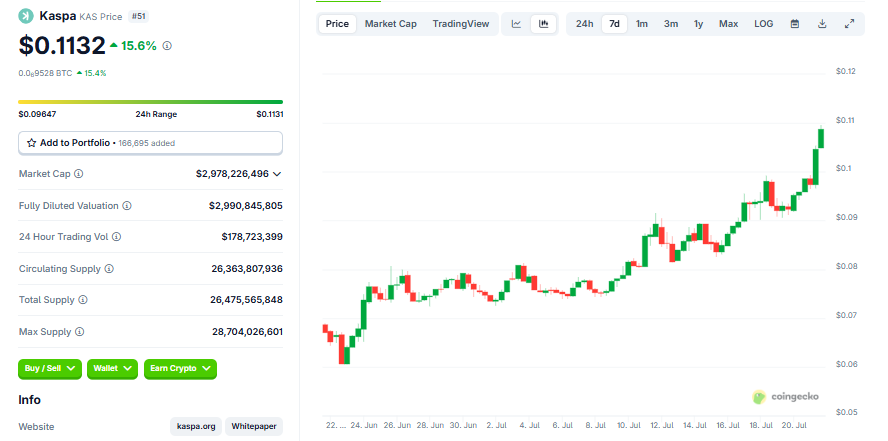Open the calendar date range picker

point(795,24)
